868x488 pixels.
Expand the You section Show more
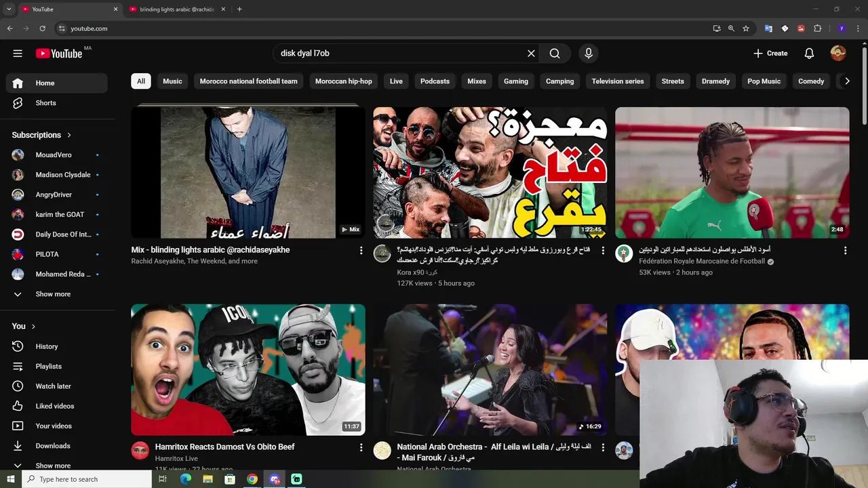(x=57, y=466)
